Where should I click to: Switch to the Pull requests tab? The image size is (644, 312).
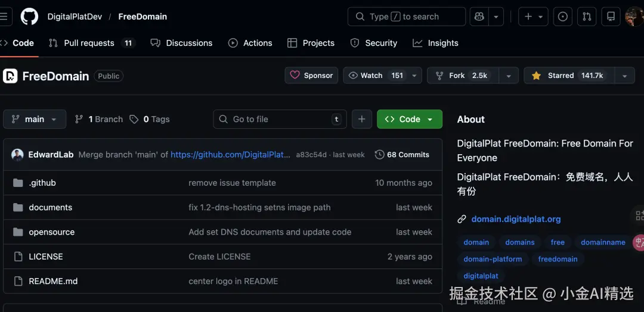(92, 43)
